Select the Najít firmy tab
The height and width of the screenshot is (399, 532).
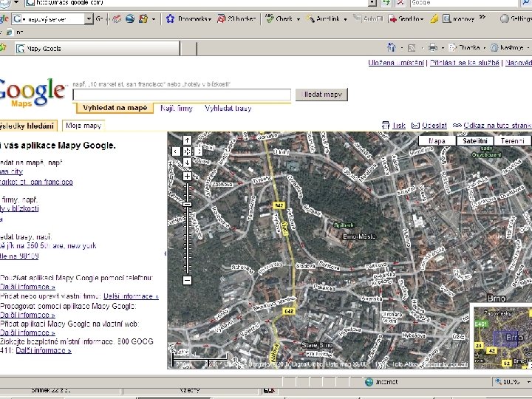(175, 108)
